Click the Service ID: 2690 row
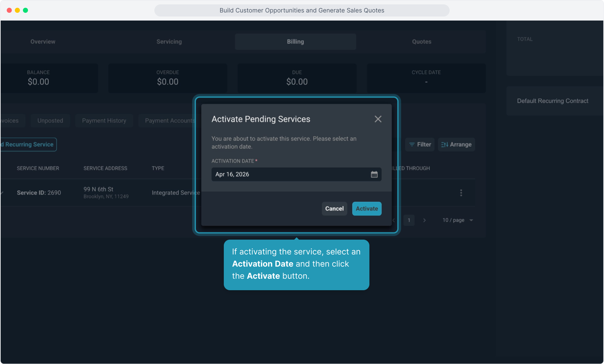The height and width of the screenshot is (364, 604). 39,193
